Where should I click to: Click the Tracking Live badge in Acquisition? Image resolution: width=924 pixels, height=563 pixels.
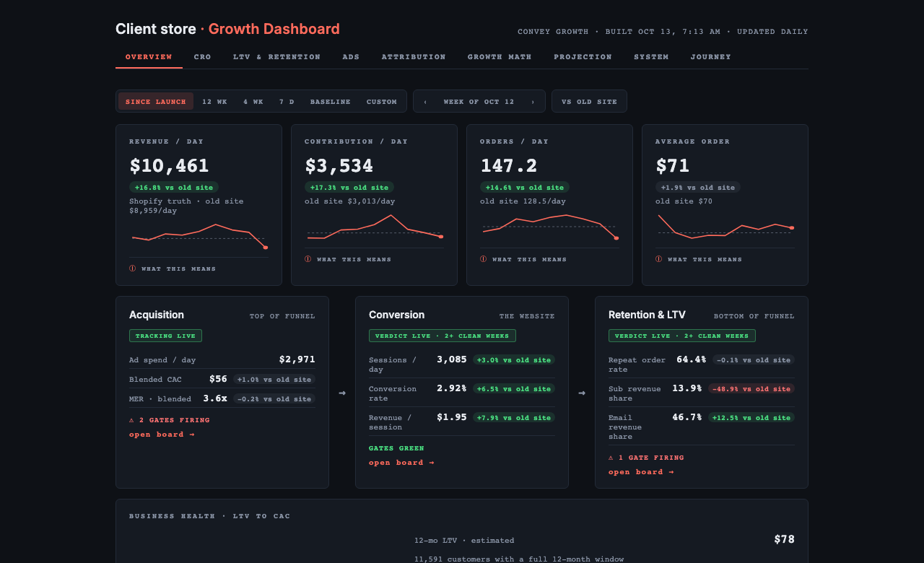pyautogui.click(x=165, y=336)
